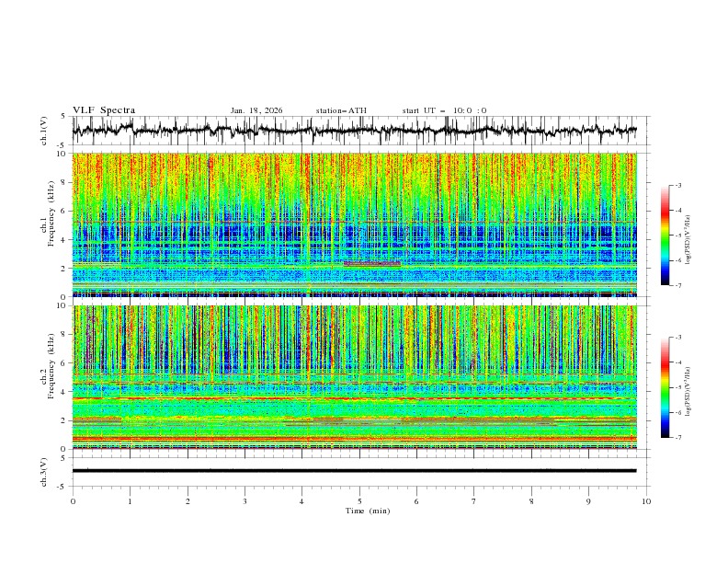Click the "VLF Spectra" plot title

(104, 110)
